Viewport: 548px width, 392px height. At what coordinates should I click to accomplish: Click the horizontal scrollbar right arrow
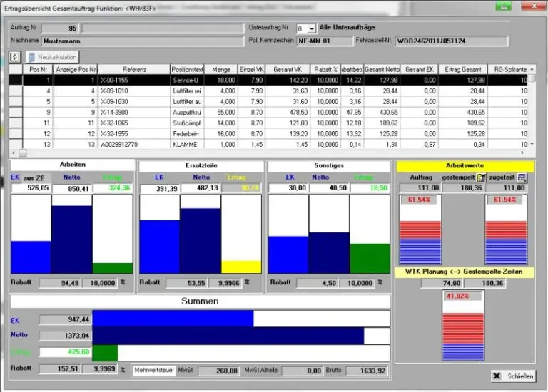click(522, 153)
